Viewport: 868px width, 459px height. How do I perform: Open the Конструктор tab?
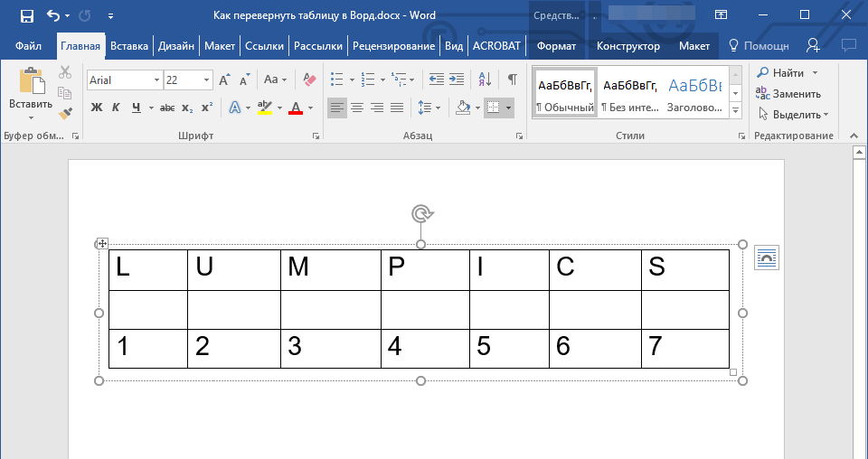[x=627, y=46]
